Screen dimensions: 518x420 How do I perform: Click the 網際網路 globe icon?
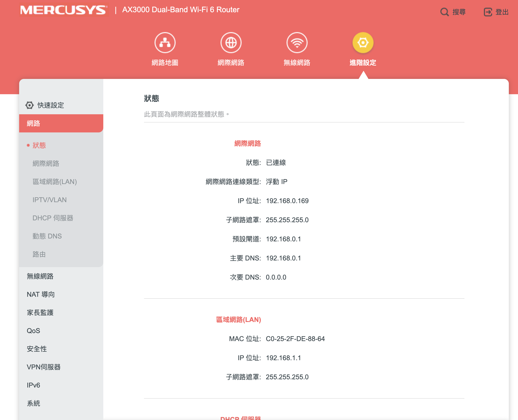click(x=231, y=43)
